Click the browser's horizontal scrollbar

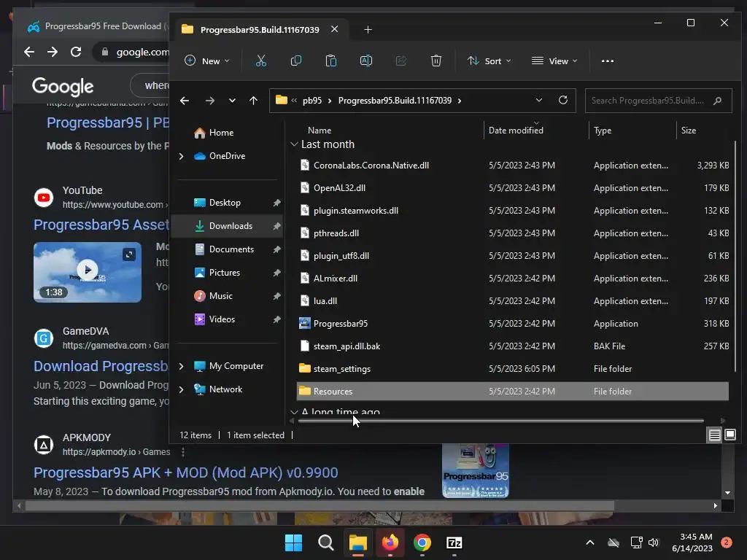(x=320, y=506)
